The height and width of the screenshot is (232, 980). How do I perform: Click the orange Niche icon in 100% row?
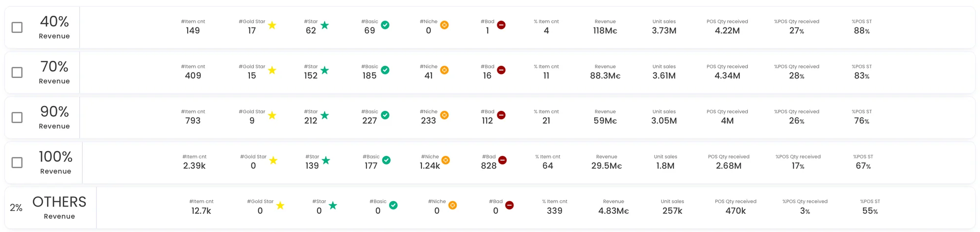[445, 160]
